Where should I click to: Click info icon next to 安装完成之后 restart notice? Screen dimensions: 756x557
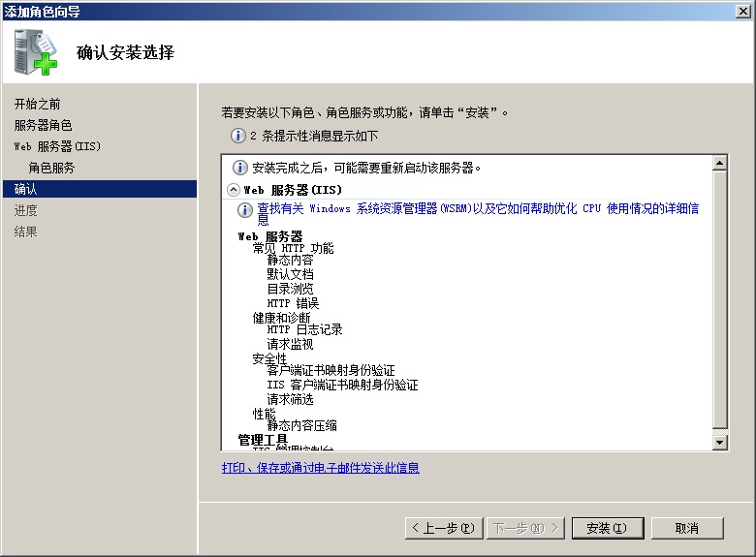pos(240,168)
